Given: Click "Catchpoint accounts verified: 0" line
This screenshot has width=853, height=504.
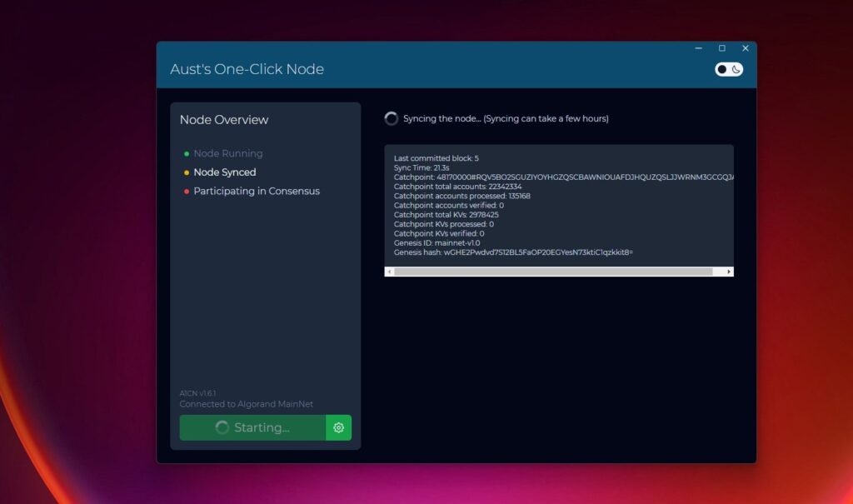Looking at the screenshot, I should click(x=449, y=205).
